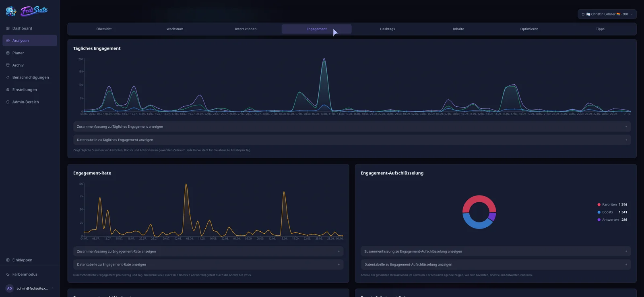Open the Hashtags tab
This screenshot has width=644, height=297.
[x=387, y=29]
